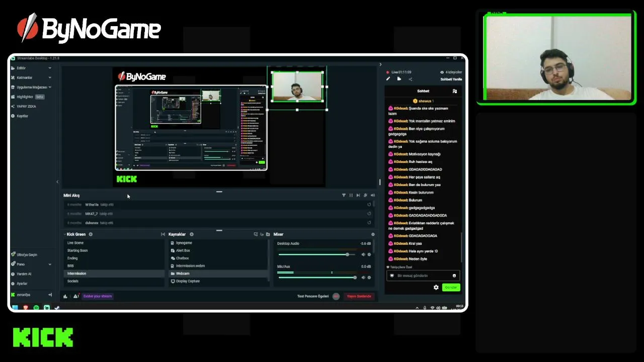Open Mic/Aux source settings gear

(369, 278)
